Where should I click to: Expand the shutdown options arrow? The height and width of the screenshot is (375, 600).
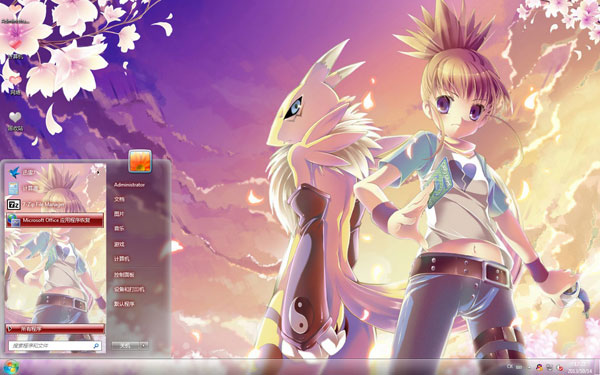(x=144, y=346)
